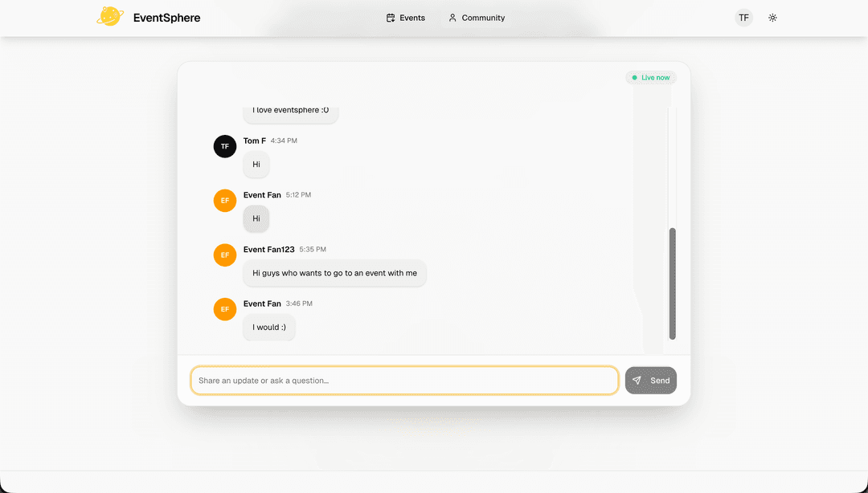Select the "I love eventsphere :O" message bubble
868x493 pixels.
[290, 110]
